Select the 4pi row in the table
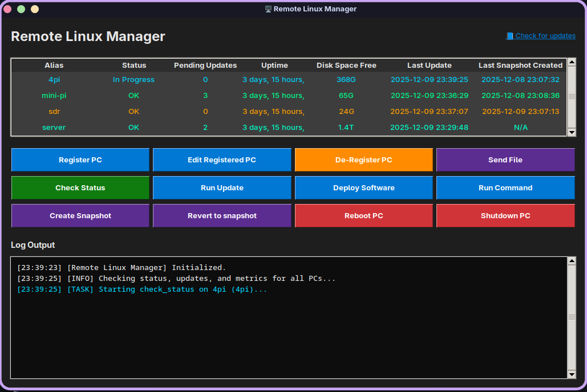 (x=54, y=79)
